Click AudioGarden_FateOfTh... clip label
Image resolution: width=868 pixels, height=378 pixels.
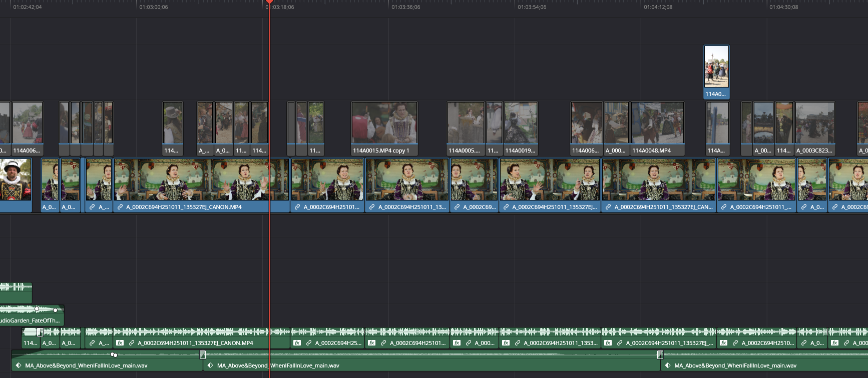click(30, 320)
